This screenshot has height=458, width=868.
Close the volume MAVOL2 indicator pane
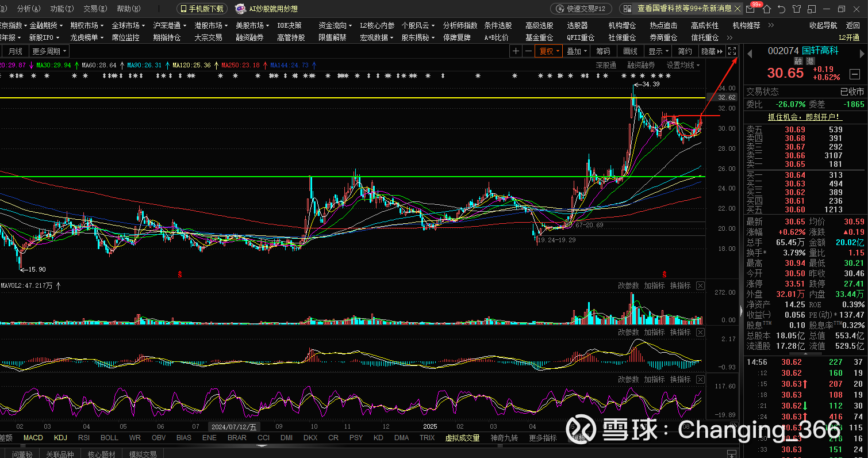point(700,285)
